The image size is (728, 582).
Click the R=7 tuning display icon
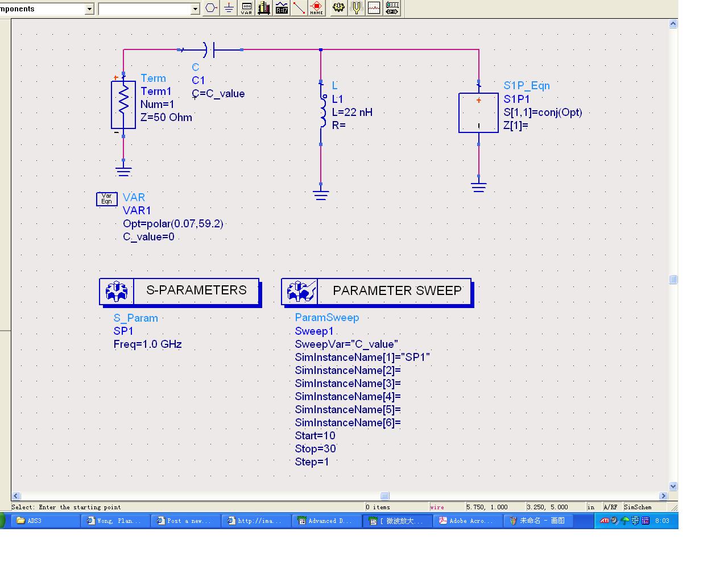click(x=282, y=8)
